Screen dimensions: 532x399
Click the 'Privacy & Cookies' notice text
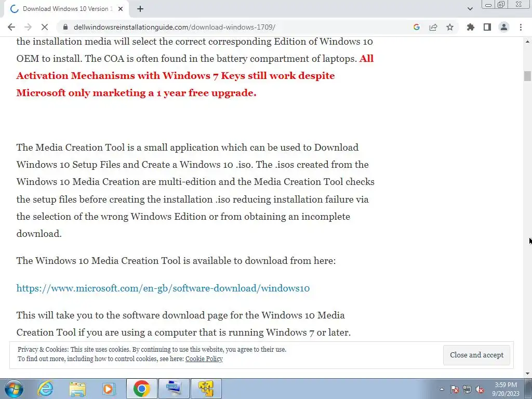[x=152, y=354]
